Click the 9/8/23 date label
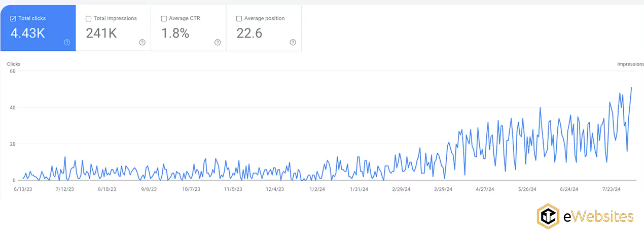Screen dimensions: 644x234 point(149,189)
